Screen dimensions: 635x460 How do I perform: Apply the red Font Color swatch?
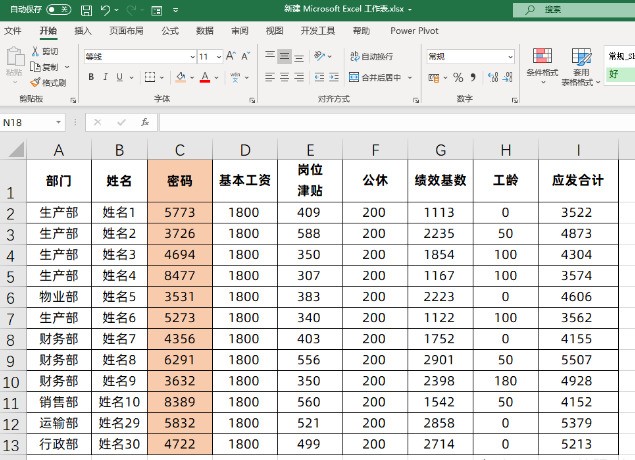205,77
